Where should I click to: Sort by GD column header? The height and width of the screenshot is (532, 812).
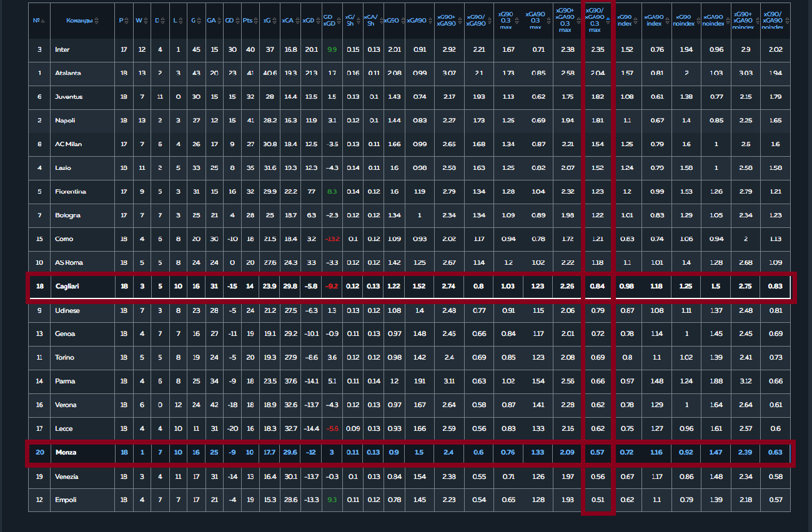[231, 21]
